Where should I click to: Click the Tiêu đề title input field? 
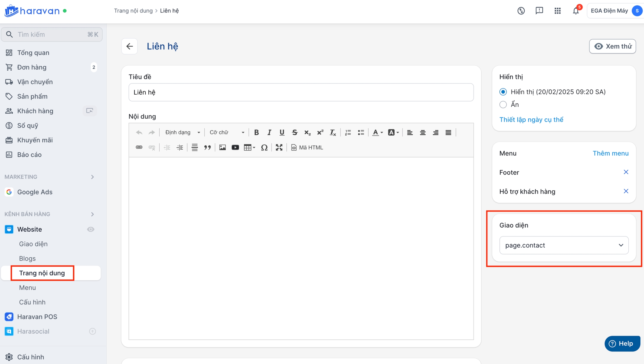coord(301,92)
